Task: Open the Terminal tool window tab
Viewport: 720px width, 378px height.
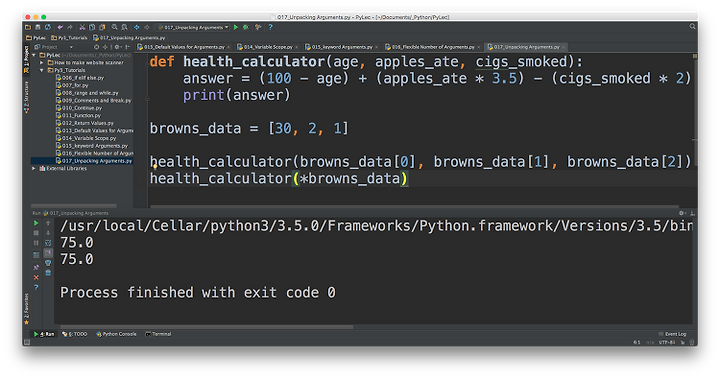Action: click(158, 334)
